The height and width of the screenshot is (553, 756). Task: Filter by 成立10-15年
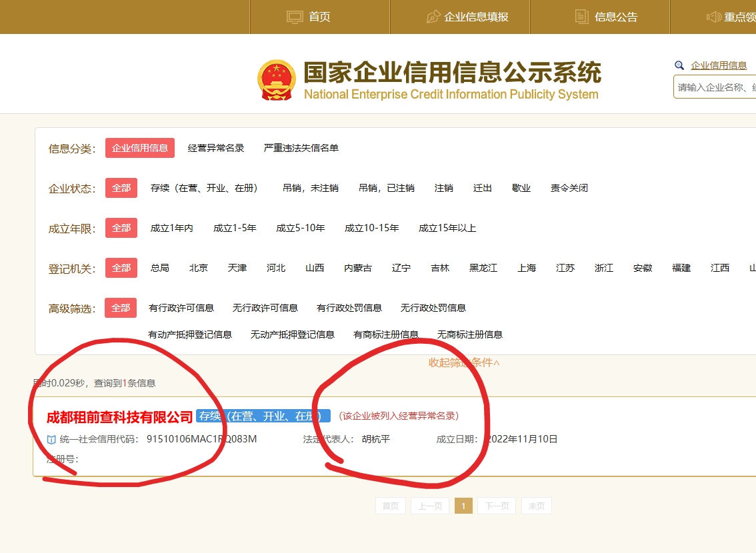click(372, 228)
